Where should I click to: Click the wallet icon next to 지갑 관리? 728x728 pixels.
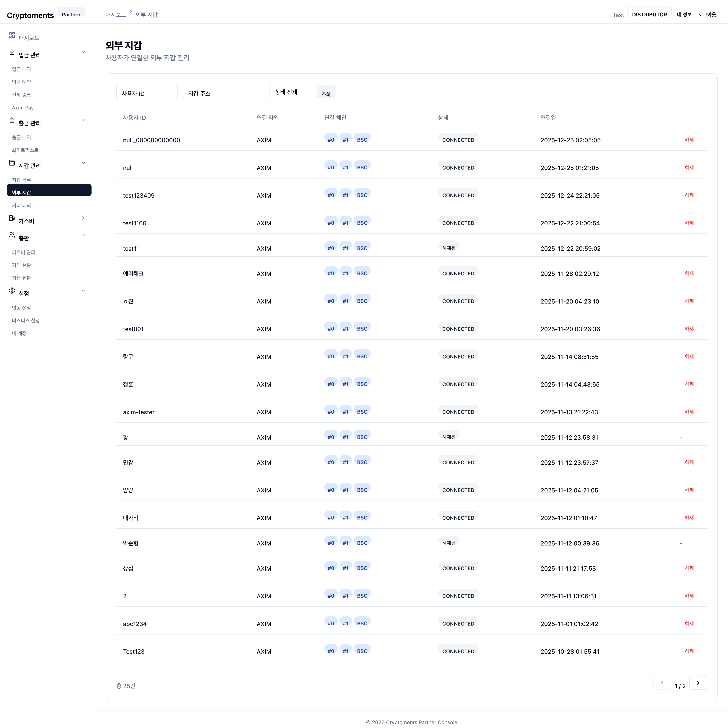(12, 163)
